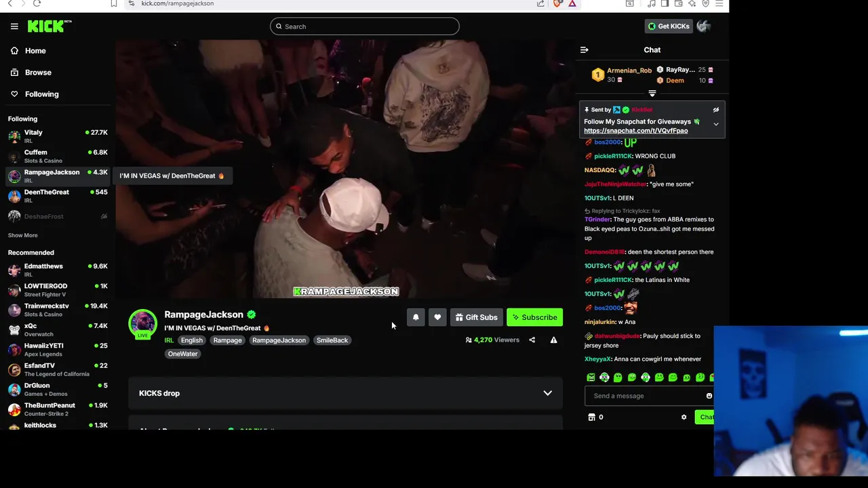This screenshot has width=868, height=488.
Task: Open Brave Leo AI sparkle icon
Action: 692,3
